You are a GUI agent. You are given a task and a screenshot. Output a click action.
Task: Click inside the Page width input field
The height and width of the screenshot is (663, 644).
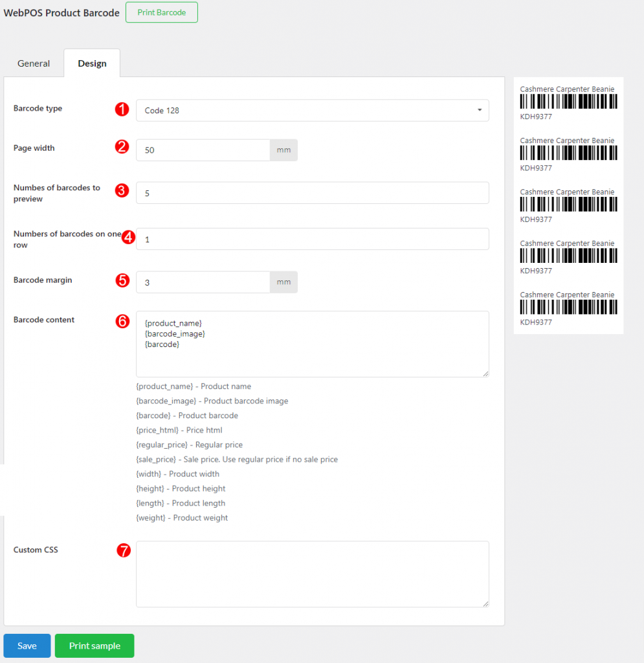(201, 150)
